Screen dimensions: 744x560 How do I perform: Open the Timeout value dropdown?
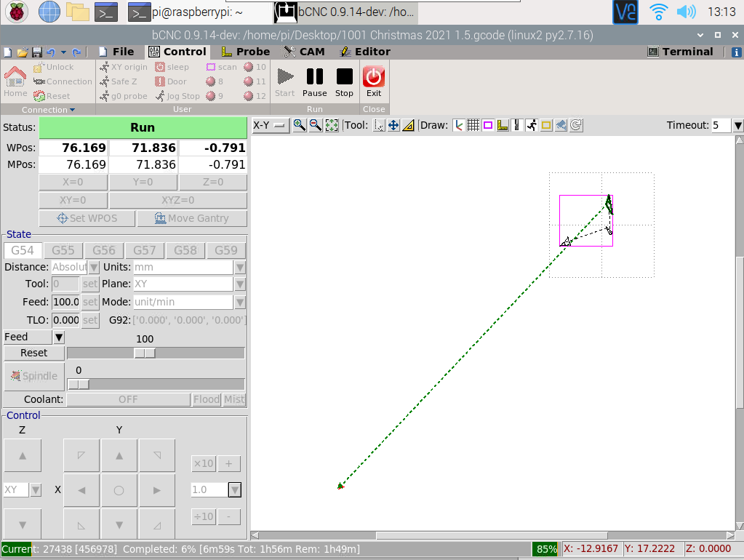(738, 125)
